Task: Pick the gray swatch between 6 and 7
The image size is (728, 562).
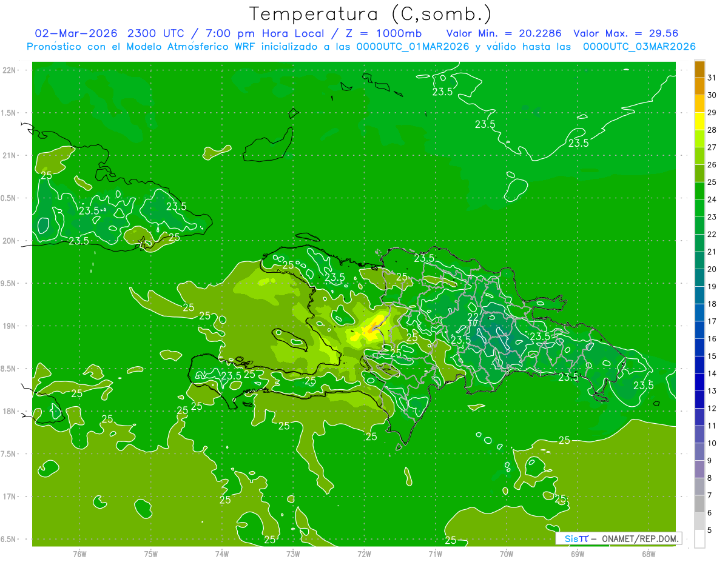Action: coord(699,504)
